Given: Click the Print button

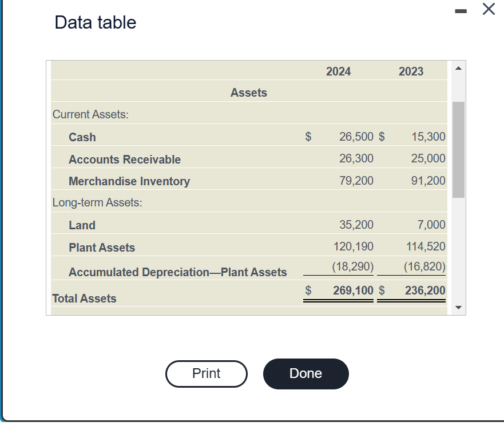Looking at the screenshot, I should click(x=206, y=373).
